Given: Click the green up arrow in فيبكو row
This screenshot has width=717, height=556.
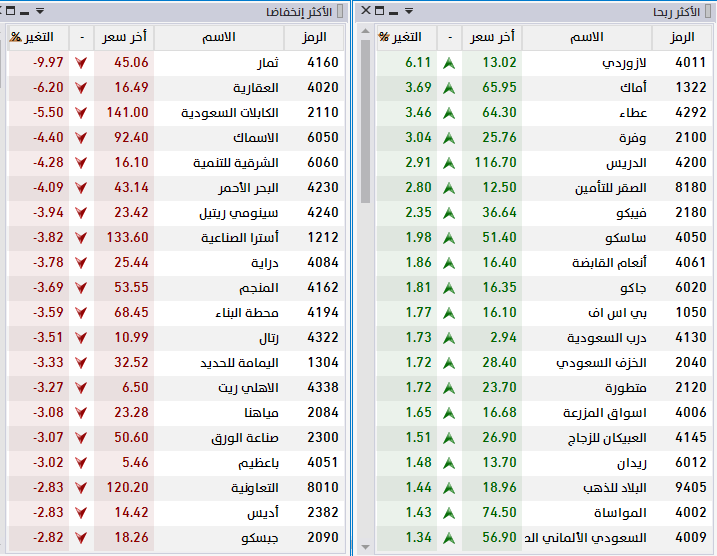Looking at the screenshot, I should (x=449, y=213).
